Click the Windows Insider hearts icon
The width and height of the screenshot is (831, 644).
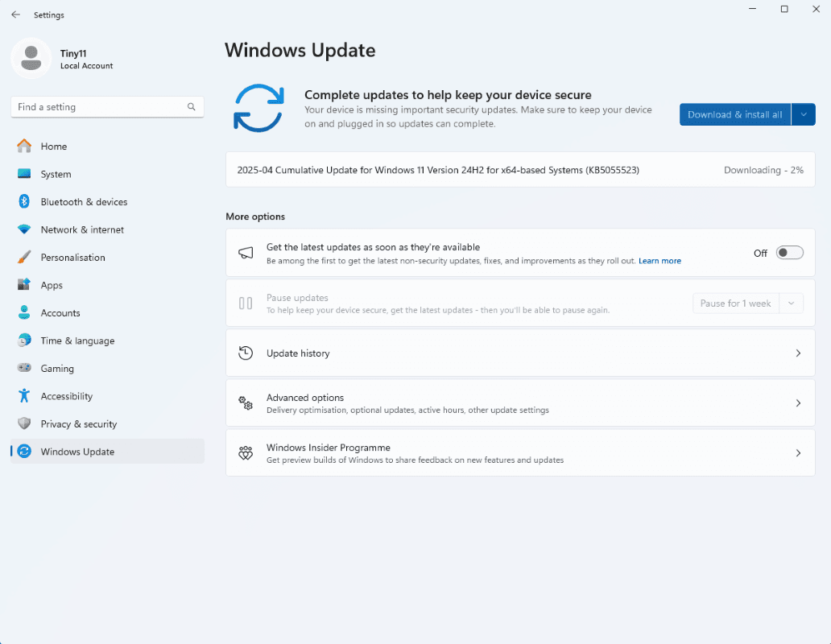tap(246, 452)
